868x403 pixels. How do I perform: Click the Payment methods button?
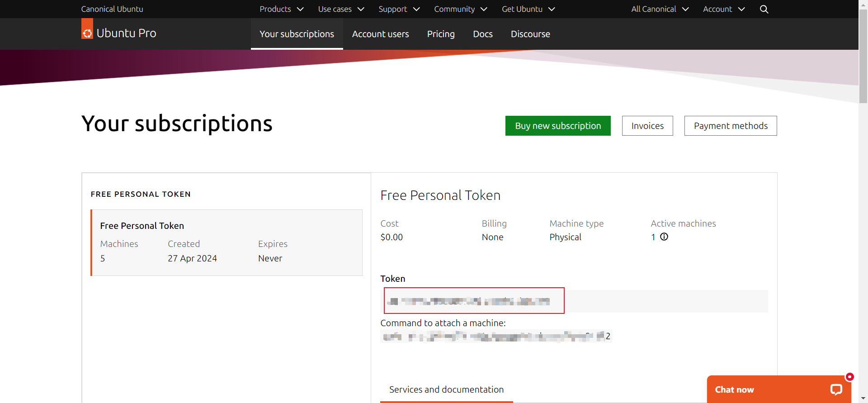click(x=731, y=126)
